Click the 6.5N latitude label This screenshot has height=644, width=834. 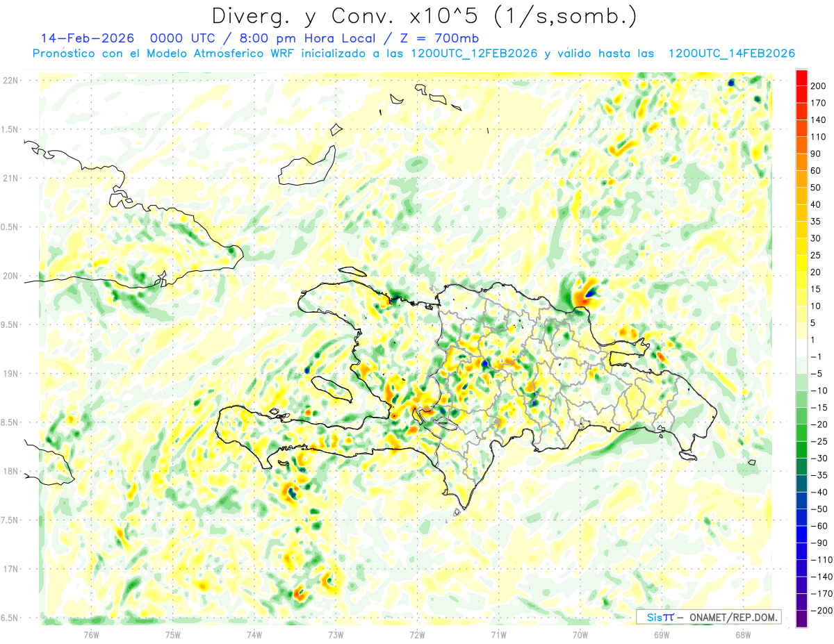click(x=8, y=618)
